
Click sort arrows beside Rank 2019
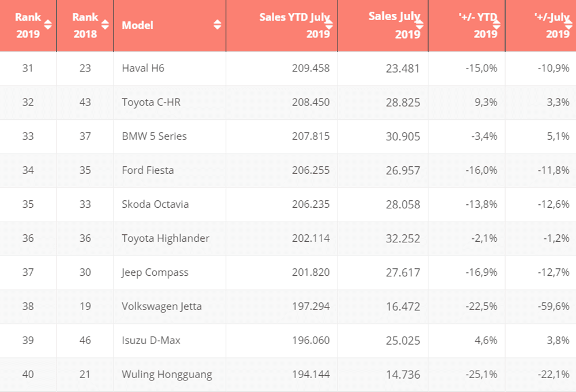pos(48,25)
